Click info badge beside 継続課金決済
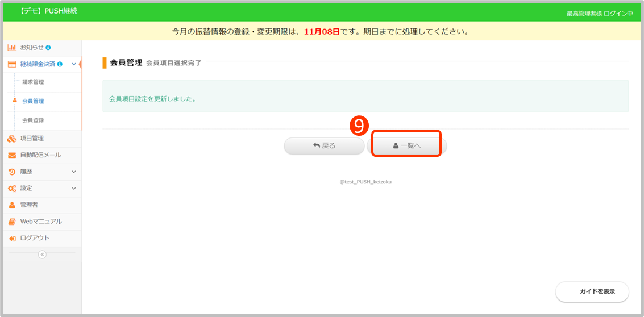This screenshot has width=644, height=317. [60, 64]
